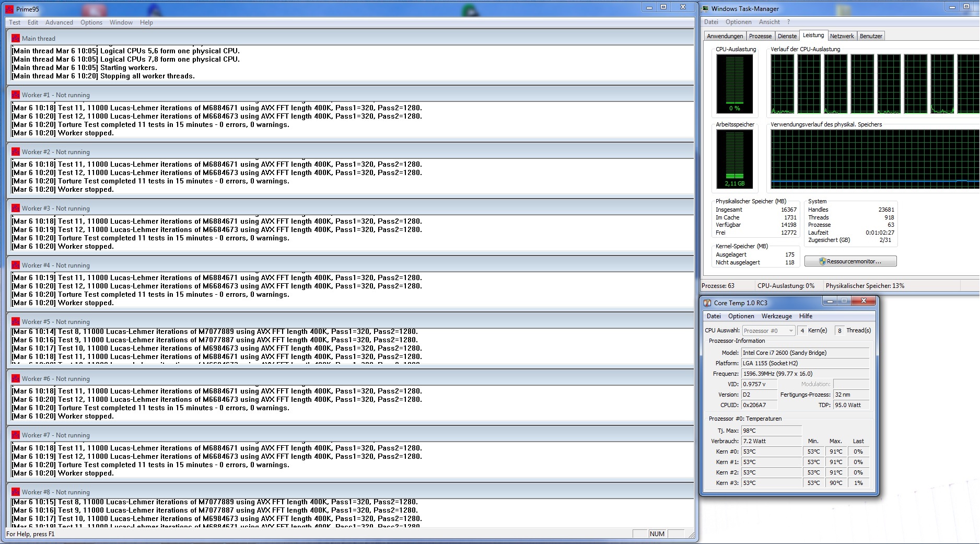Click the Prime95 icon in title bar
Viewport: 980px width, 544px height.
9,9
